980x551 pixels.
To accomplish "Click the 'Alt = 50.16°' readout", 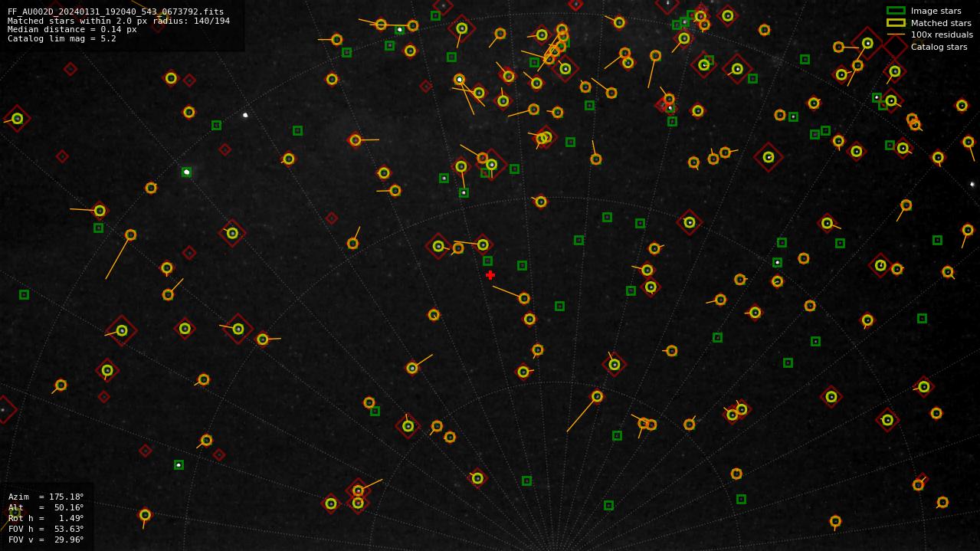I will (46, 507).
